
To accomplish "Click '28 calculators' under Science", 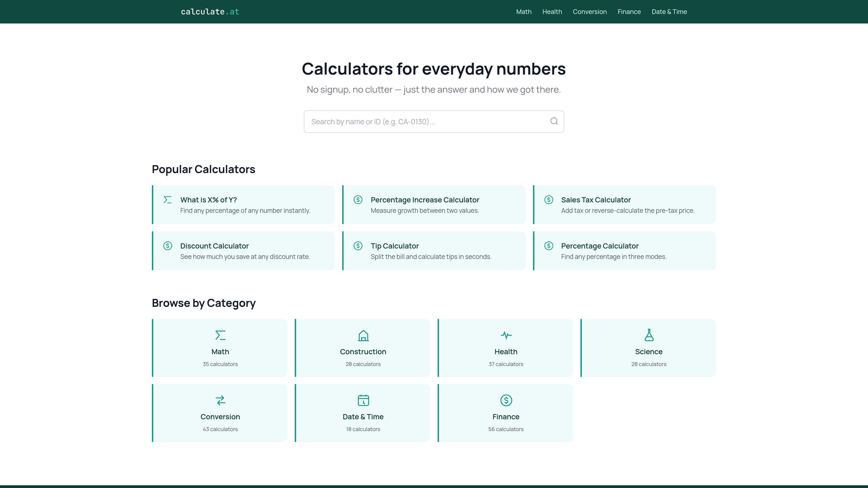I will (649, 364).
